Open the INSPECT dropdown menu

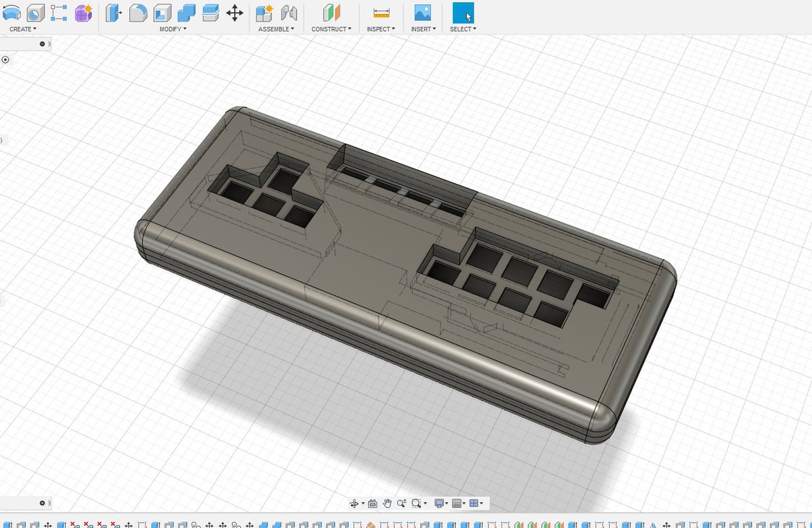381,29
